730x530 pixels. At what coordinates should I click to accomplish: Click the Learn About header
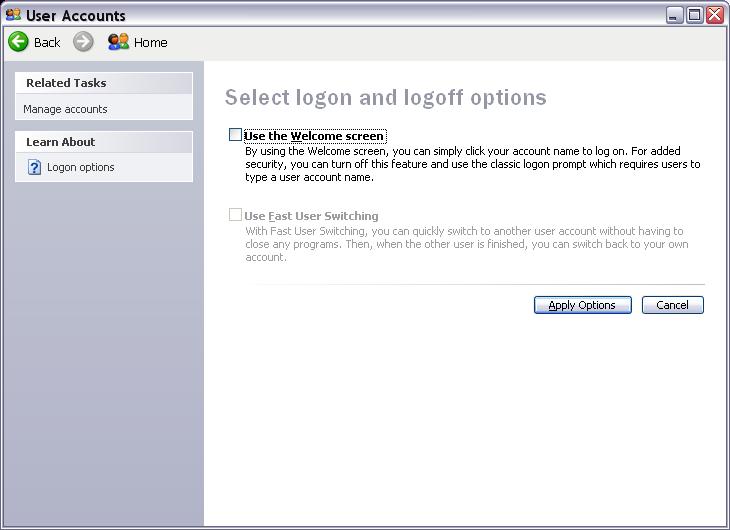(104, 142)
